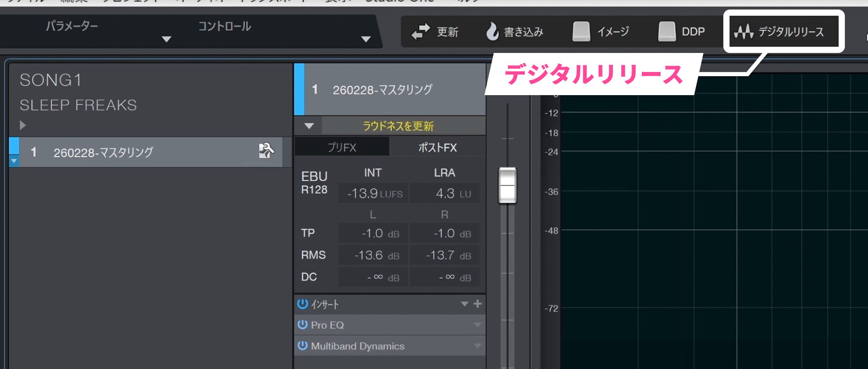Click ラウドネスを更新 button
Image resolution: width=868 pixels, height=369 pixels.
pos(398,126)
